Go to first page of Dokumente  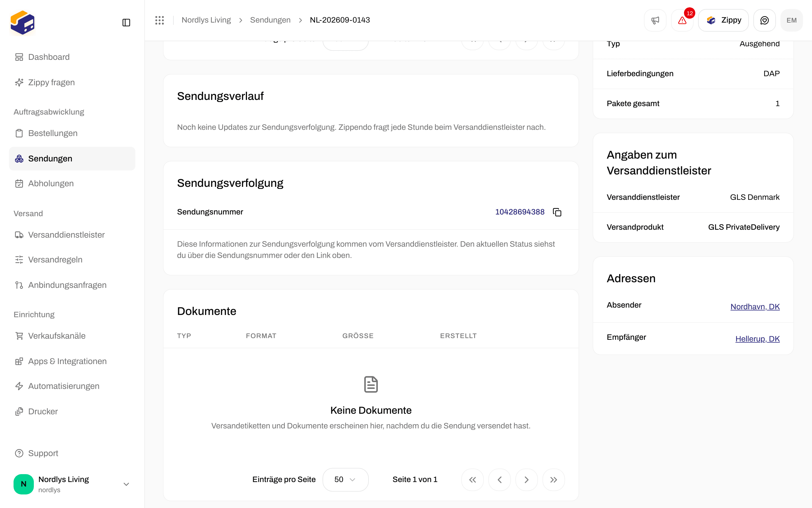(x=473, y=479)
